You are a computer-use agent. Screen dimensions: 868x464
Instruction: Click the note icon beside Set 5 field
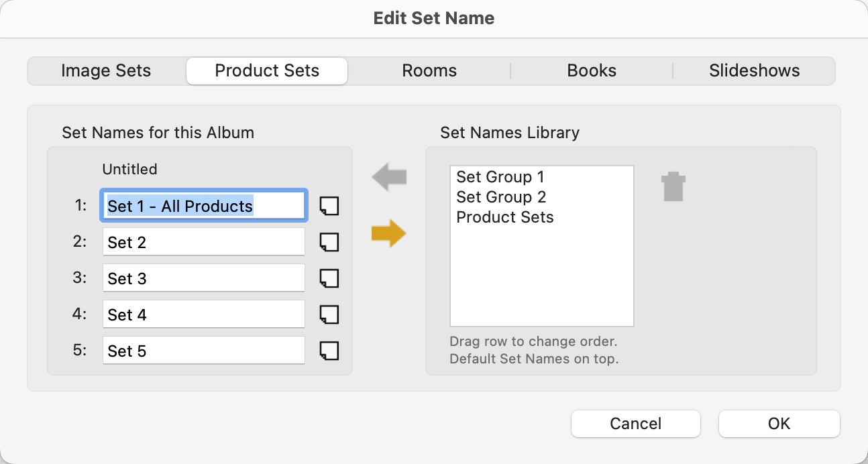329,351
